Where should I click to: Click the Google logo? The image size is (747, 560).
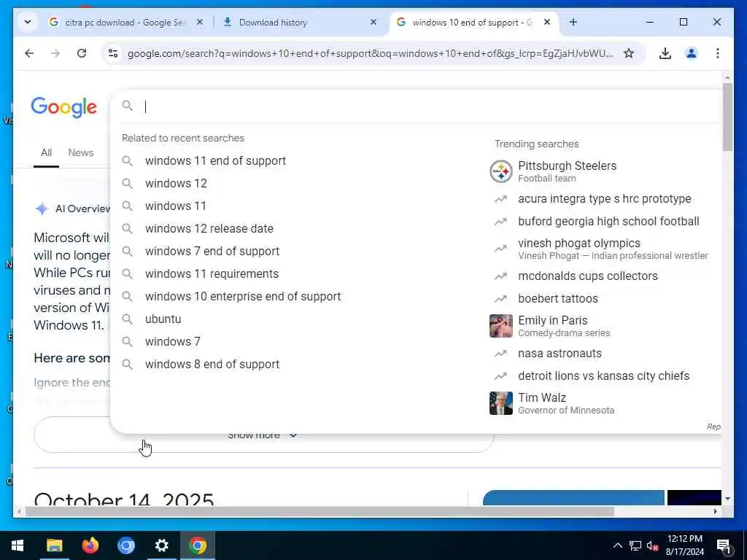64,107
